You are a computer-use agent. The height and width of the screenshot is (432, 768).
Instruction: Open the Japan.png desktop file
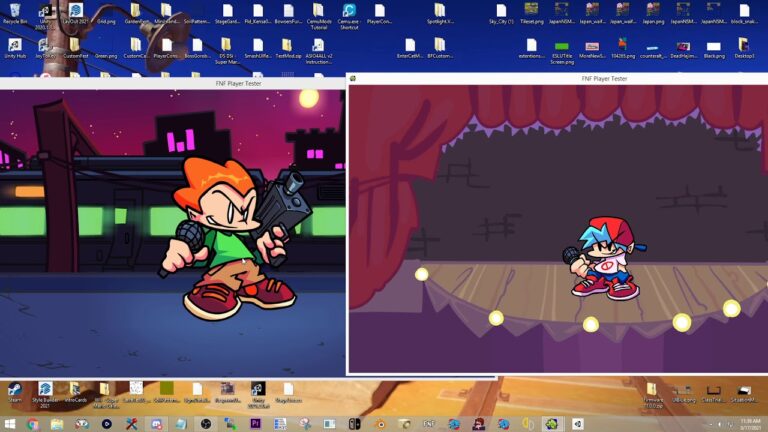click(653, 12)
